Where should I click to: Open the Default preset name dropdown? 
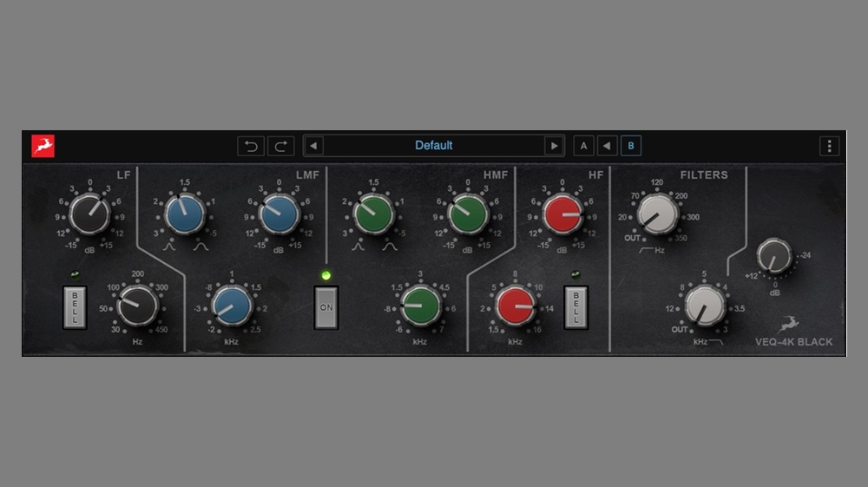433,146
